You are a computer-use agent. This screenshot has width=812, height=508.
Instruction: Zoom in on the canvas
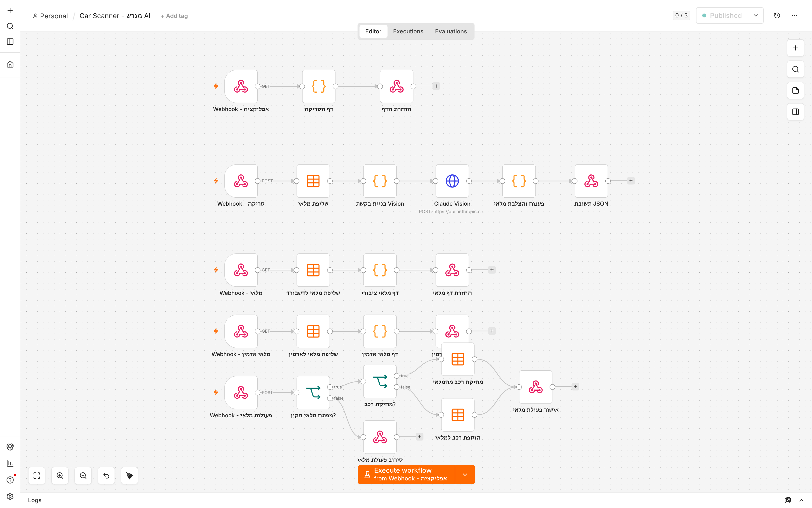pos(60,475)
